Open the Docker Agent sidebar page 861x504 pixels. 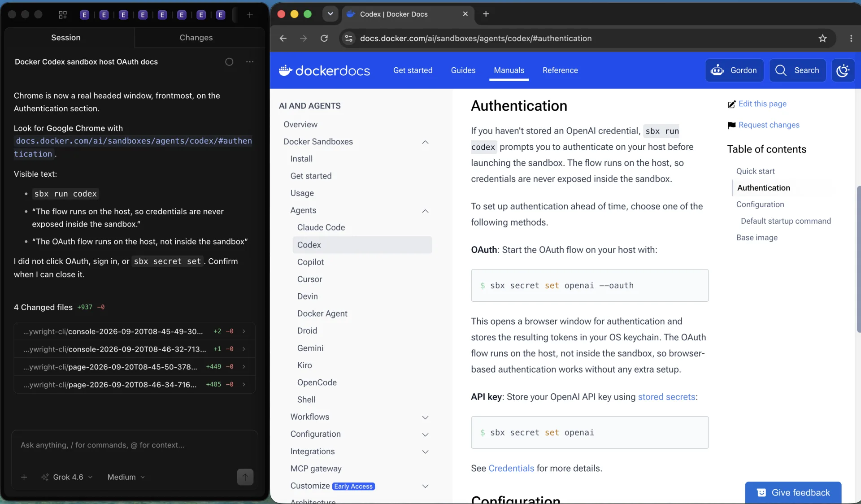pos(322,314)
